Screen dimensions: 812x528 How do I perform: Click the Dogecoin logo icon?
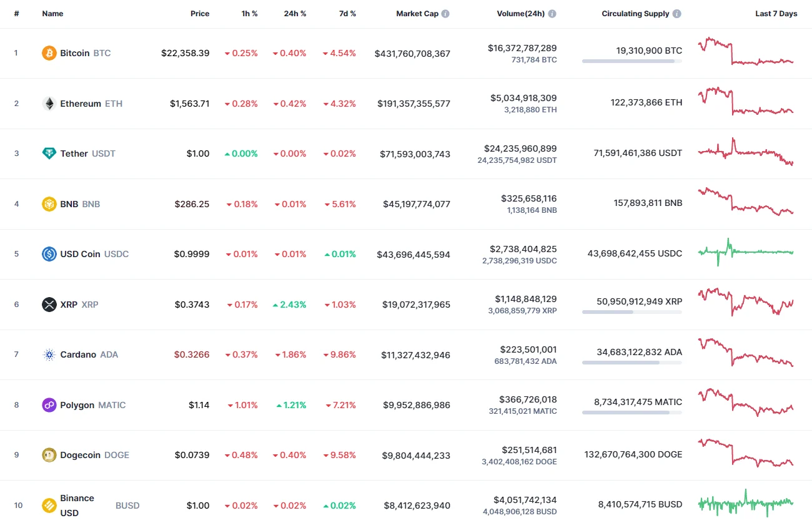click(x=49, y=455)
